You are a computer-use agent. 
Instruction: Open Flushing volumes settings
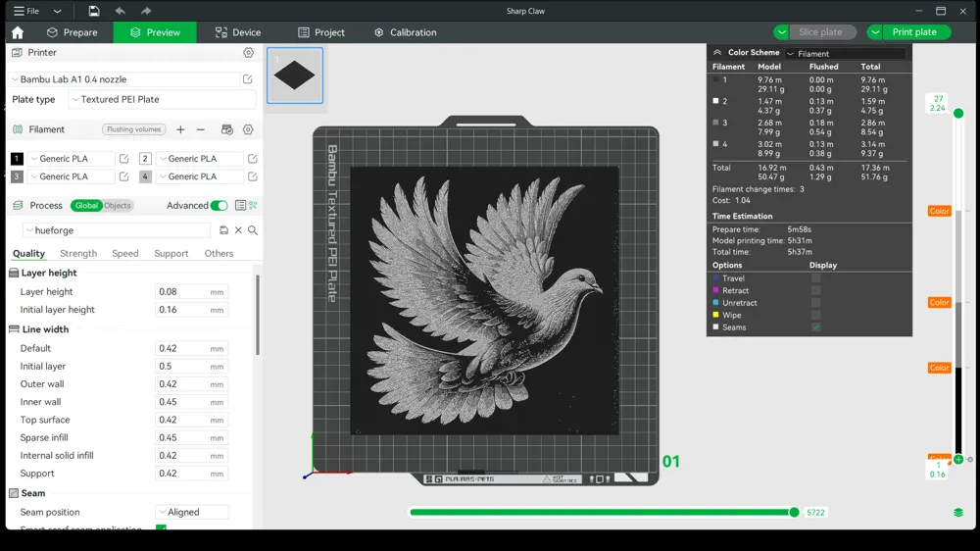(x=133, y=129)
